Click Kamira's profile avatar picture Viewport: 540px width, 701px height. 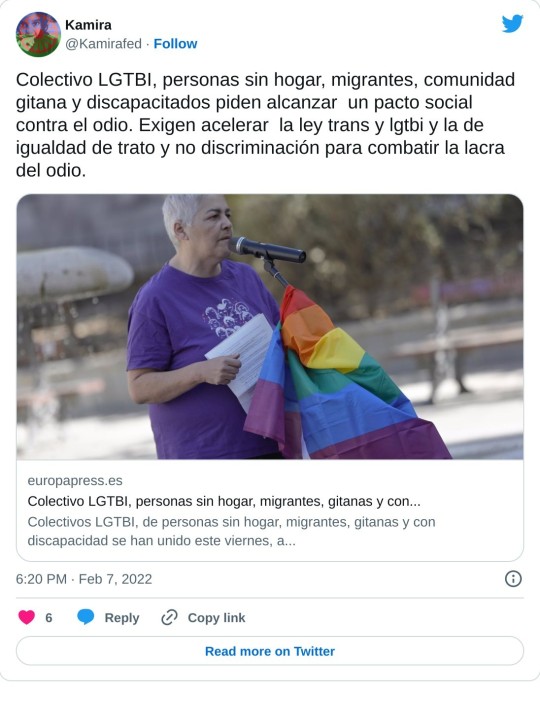click(38, 34)
